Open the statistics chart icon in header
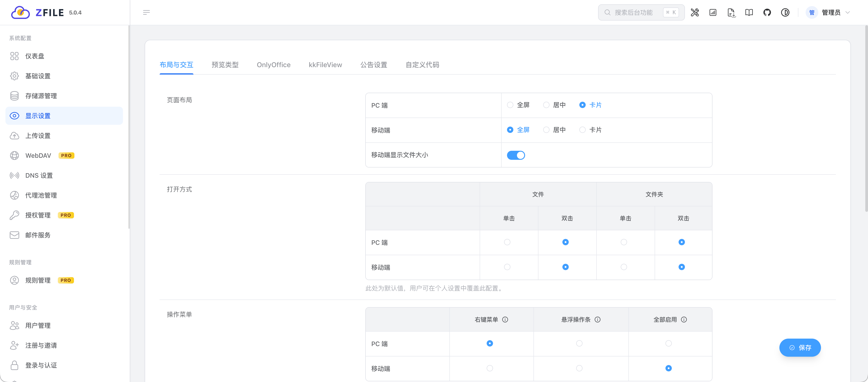 coord(713,12)
